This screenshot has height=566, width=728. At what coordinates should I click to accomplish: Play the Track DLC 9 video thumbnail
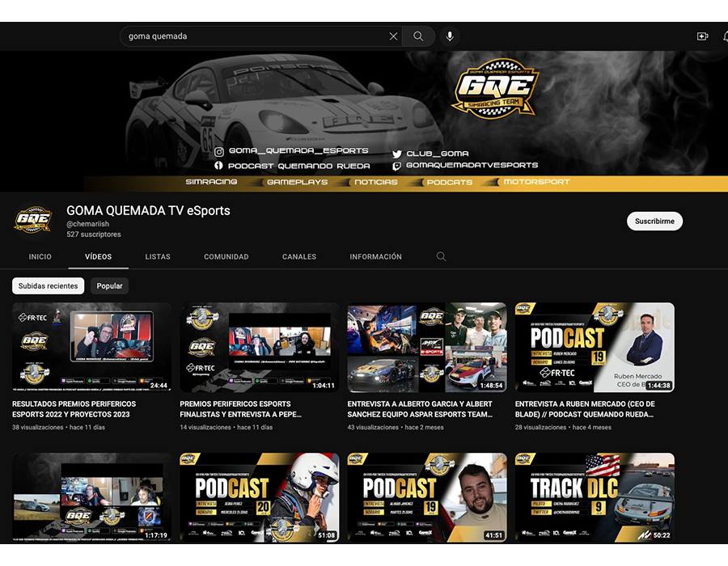point(595,497)
